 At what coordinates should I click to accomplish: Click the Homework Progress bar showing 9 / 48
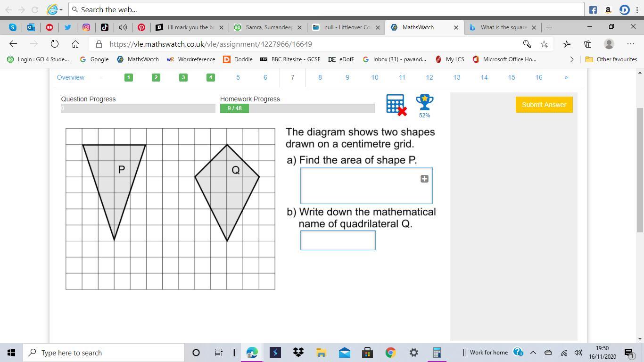(297, 108)
